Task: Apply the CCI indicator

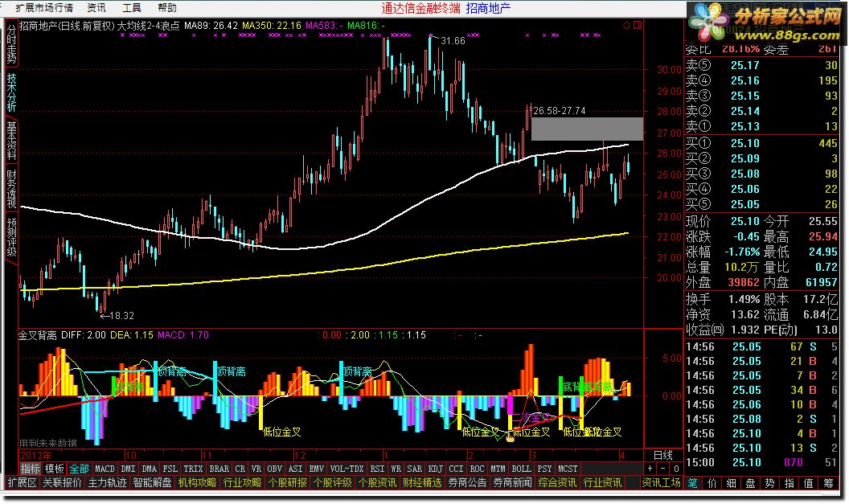Action: coord(457,469)
